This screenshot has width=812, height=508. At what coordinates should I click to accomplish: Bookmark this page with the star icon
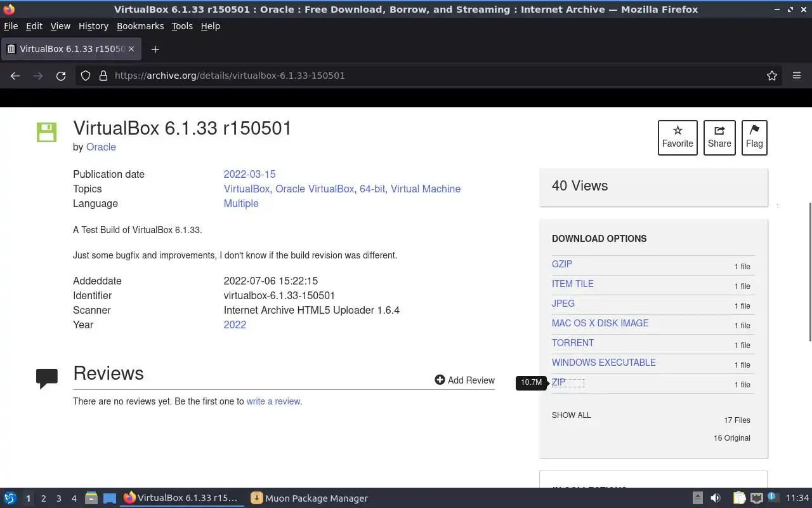(x=772, y=76)
